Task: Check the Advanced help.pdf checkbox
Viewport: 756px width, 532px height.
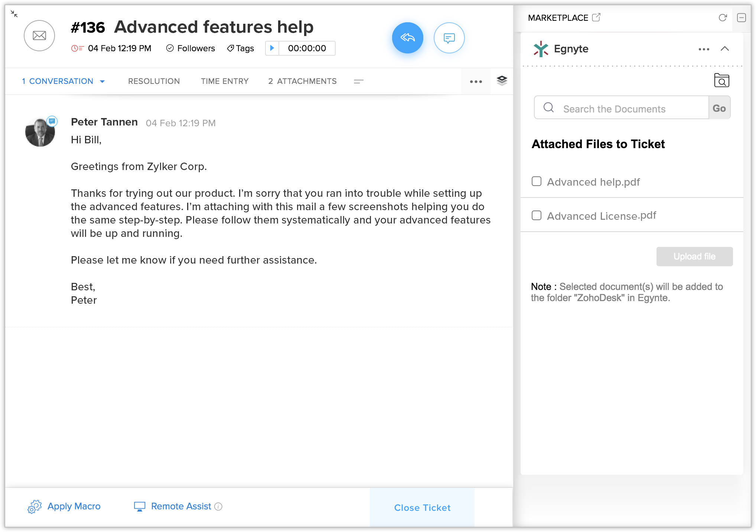Action: pyautogui.click(x=536, y=181)
